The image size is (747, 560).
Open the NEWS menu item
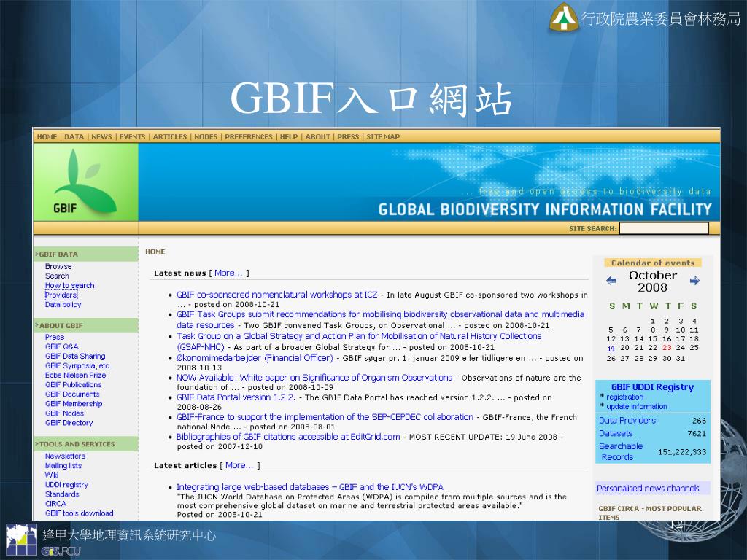(101, 136)
